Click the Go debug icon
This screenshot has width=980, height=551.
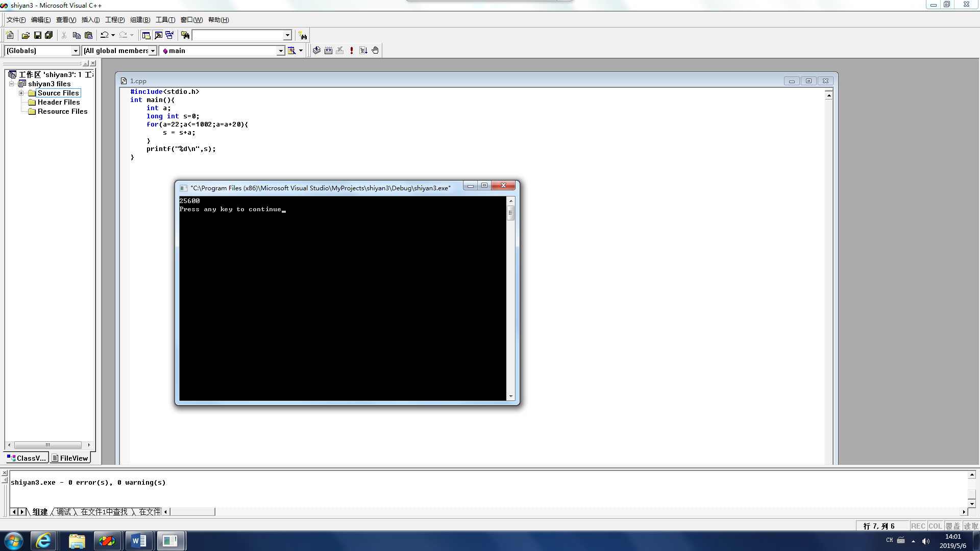(363, 50)
